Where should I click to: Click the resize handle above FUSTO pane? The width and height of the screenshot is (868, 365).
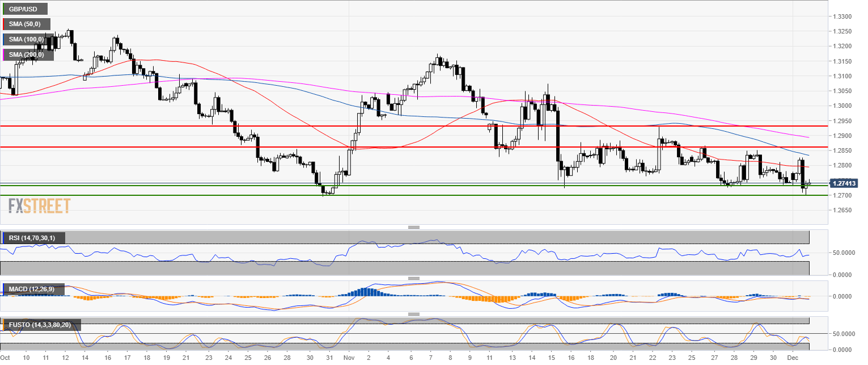(414, 314)
